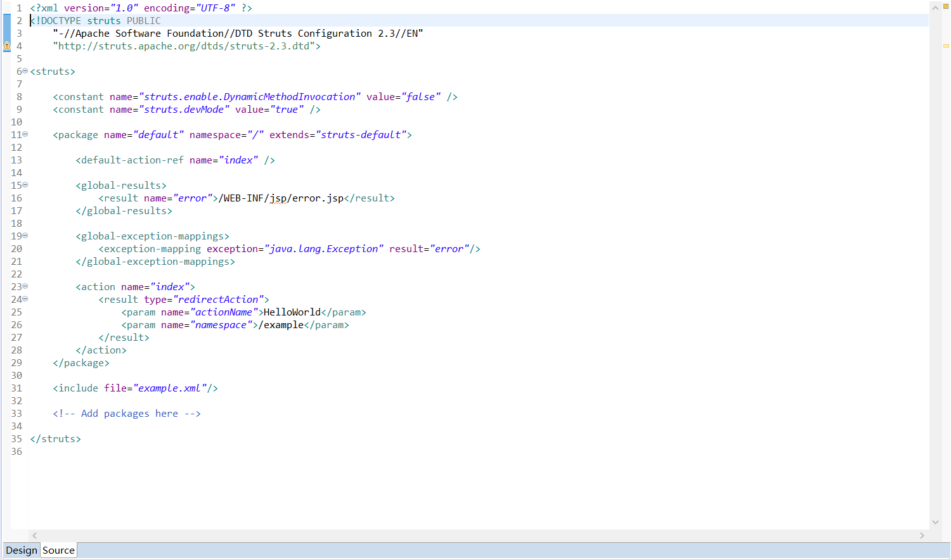This screenshot has width=951, height=560.
Task: Click the blue change bar beside line 3
Action: click(x=7, y=34)
